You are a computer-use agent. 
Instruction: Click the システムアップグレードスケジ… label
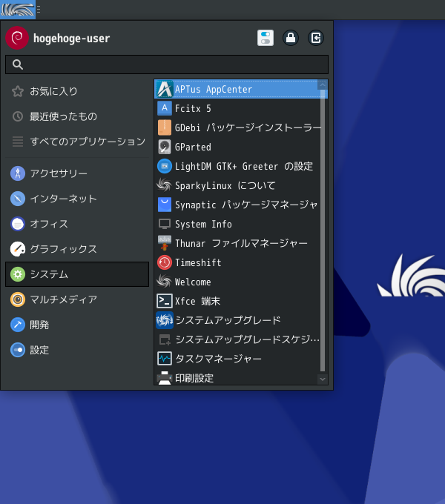tap(248, 339)
